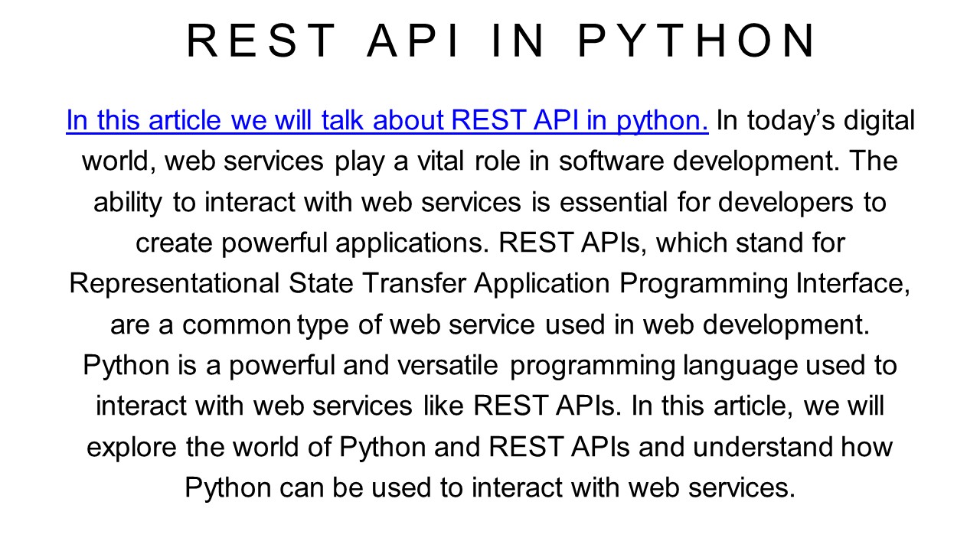Click the line starting 'ability to interact with web services'

(x=490, y=203)
